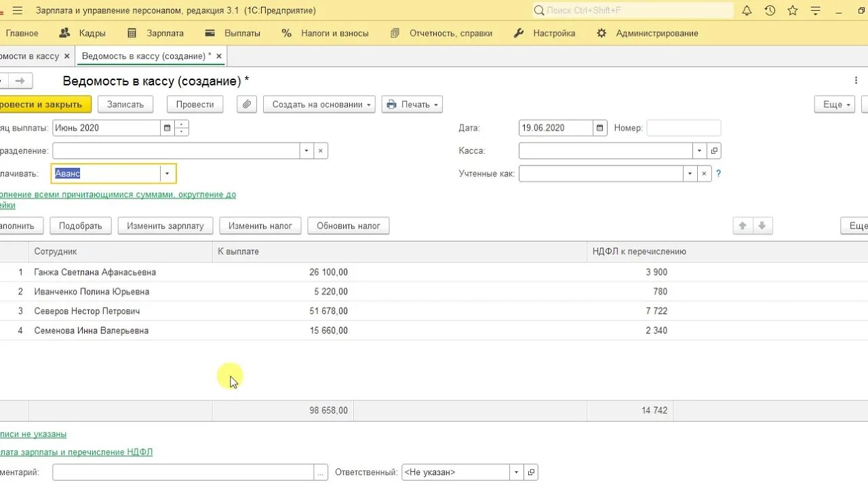This screenshot has height=488, width=868.
Task: Click the Подобрать button
Action: coord(81,226)
